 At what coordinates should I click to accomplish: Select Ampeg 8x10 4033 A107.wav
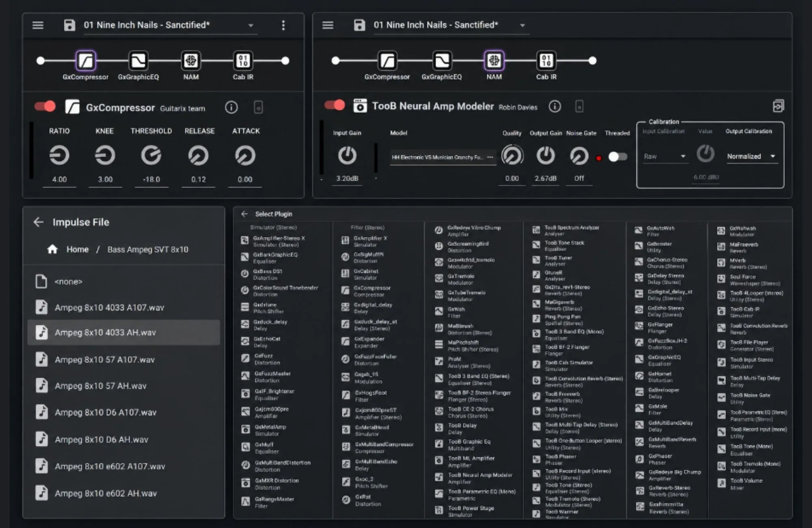point(124,307)
